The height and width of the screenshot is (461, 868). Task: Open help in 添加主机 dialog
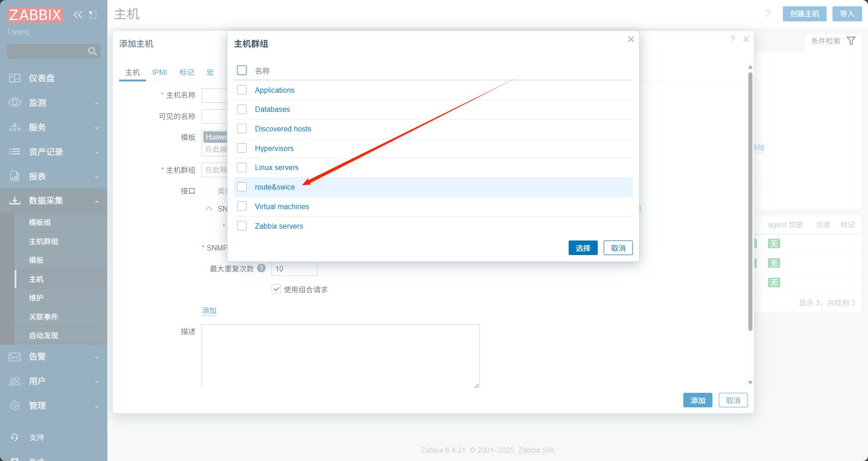click(x=732, y=39)
